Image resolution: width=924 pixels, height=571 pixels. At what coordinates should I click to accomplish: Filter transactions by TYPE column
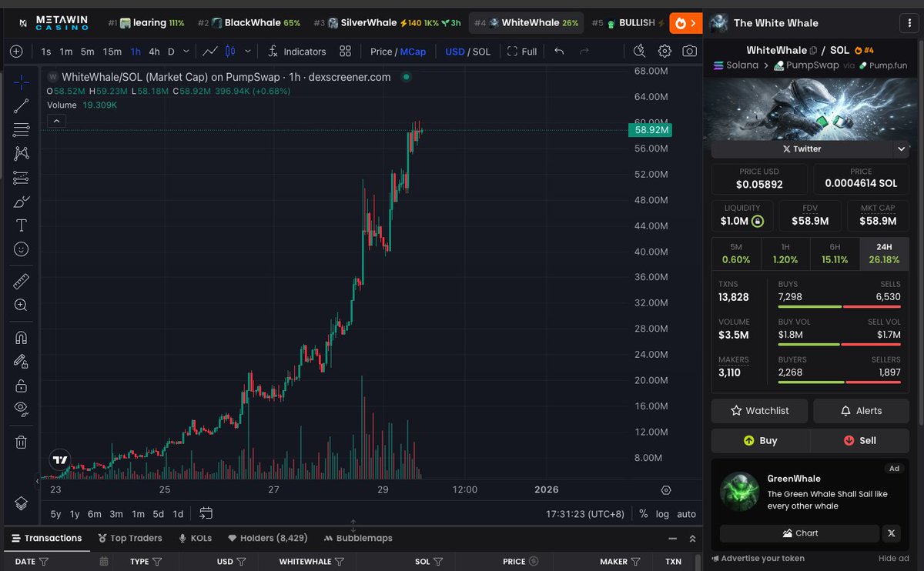pos(157,562)
